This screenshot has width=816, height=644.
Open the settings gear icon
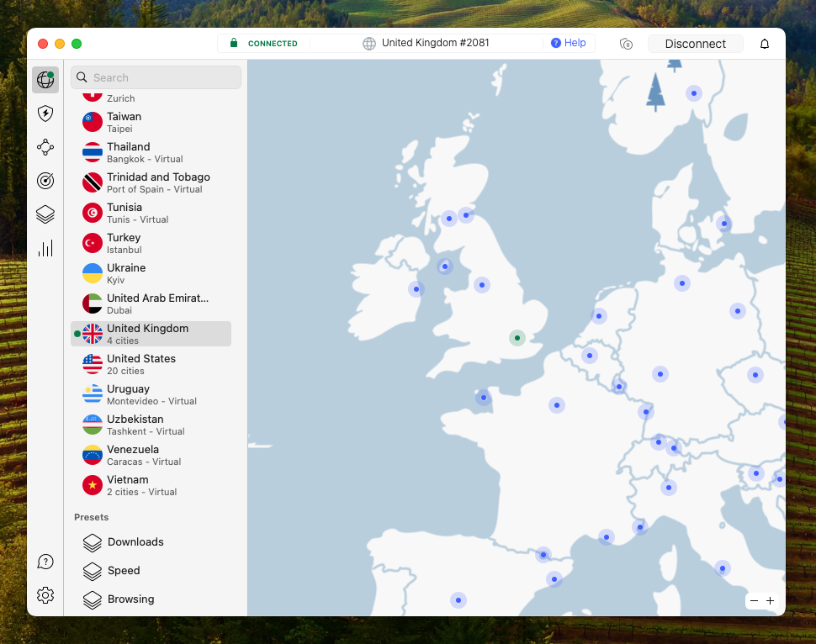45,595
